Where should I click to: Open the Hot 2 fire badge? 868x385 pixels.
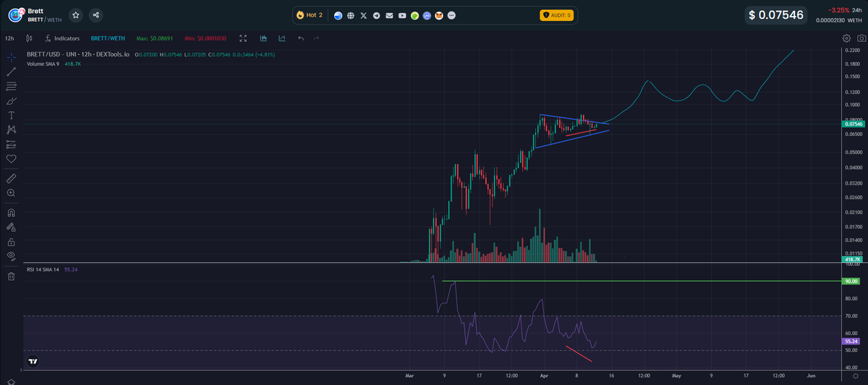[310, 14]
